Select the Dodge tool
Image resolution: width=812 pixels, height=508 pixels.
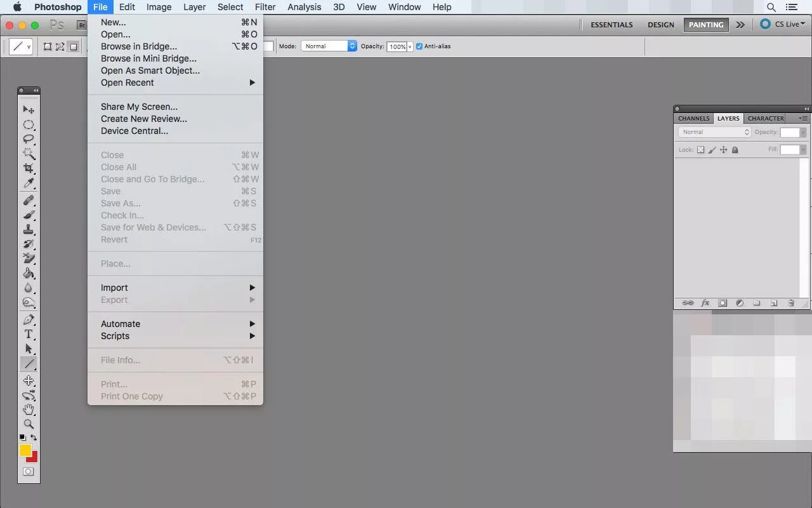pyautogui.click(x=29, y=303)
